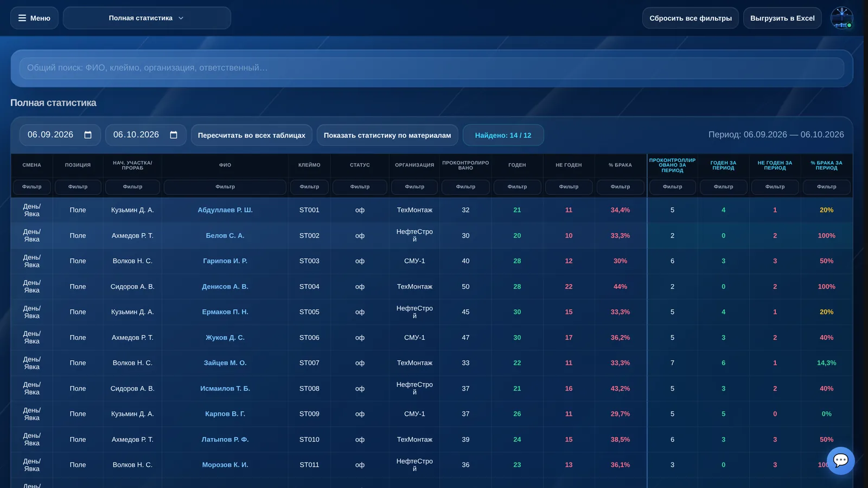Click the Найдено: 14 / 12 indicator

tap(503, 135)
